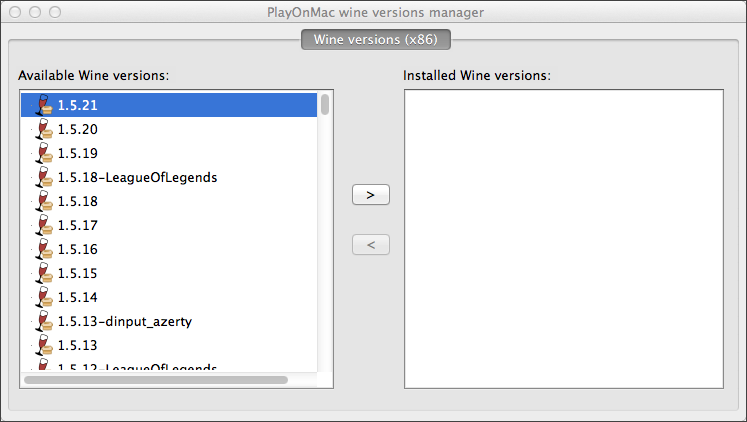
Task: Click the wine icon next to 1.5.19
Action: 43,153
